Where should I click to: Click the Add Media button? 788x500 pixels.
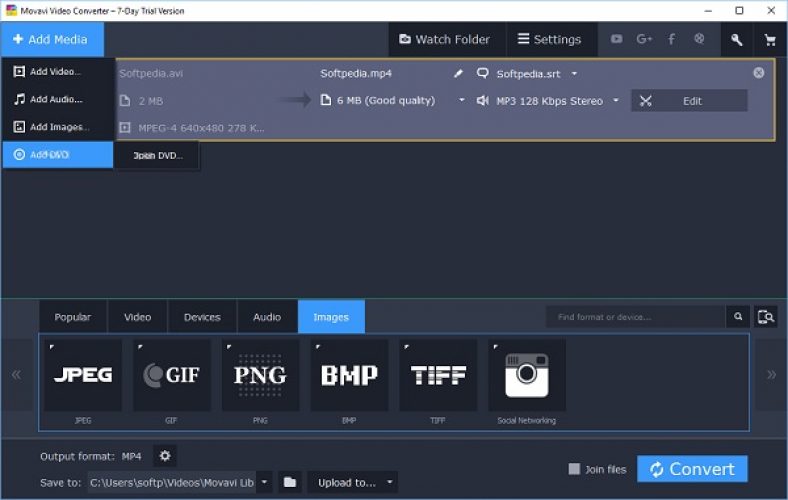click(x=52, y=39)
